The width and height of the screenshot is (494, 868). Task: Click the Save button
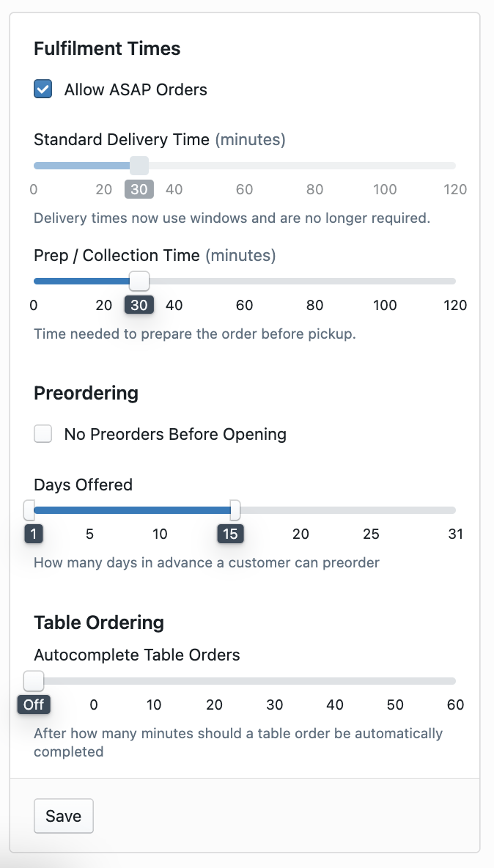point(64,816)
